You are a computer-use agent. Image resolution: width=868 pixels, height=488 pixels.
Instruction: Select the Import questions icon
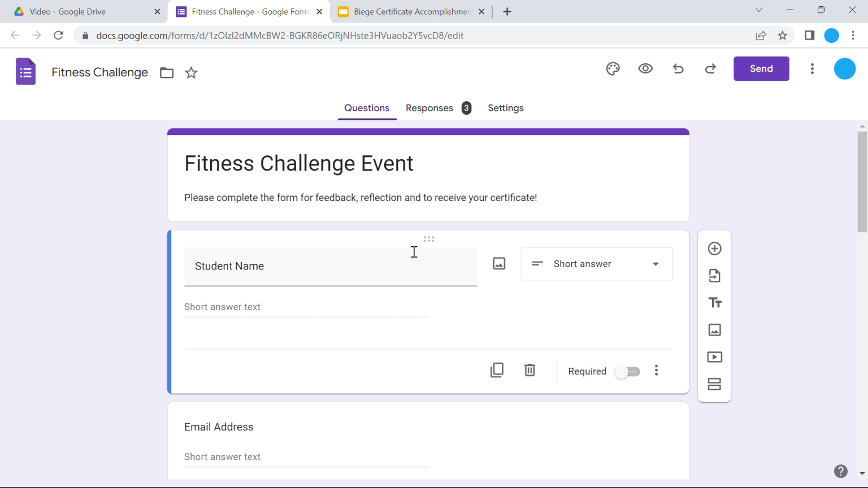pyautogui.click(x=714, y=276)
